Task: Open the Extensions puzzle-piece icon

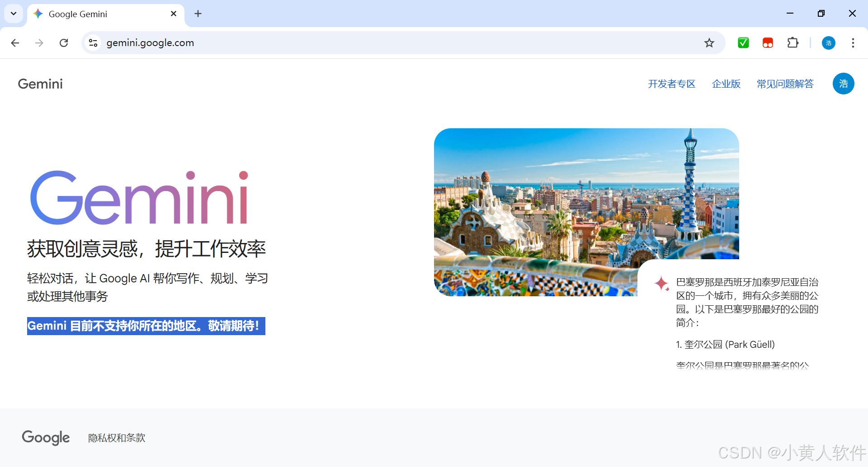Action: [793, 43]
